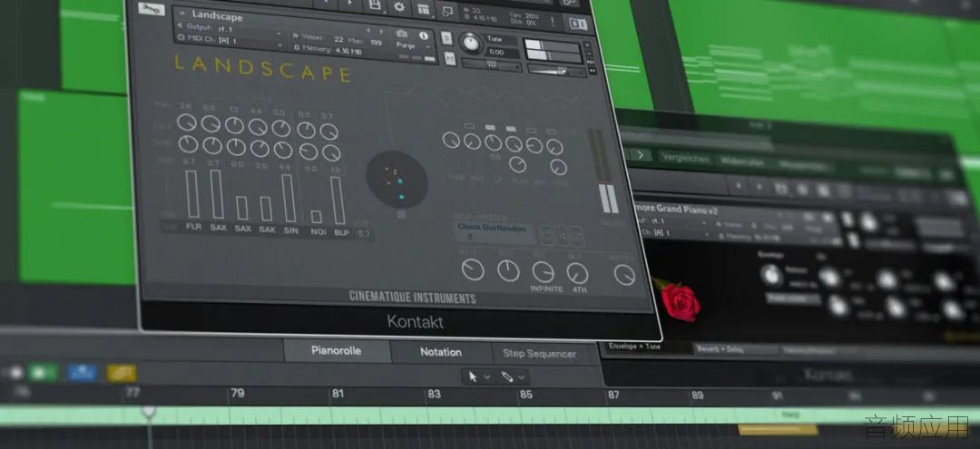Click the middle dice randomize icon
This screenshot has width=980, height=449.
(562, 236)
